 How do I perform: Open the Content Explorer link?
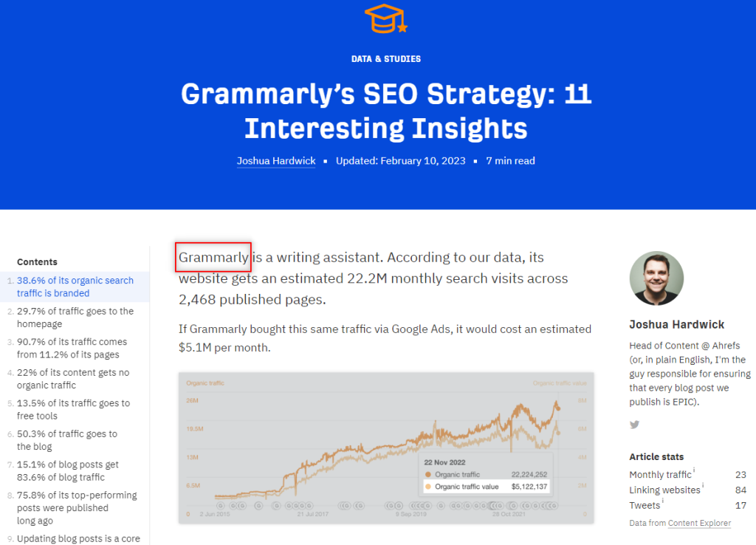[699, 524]
